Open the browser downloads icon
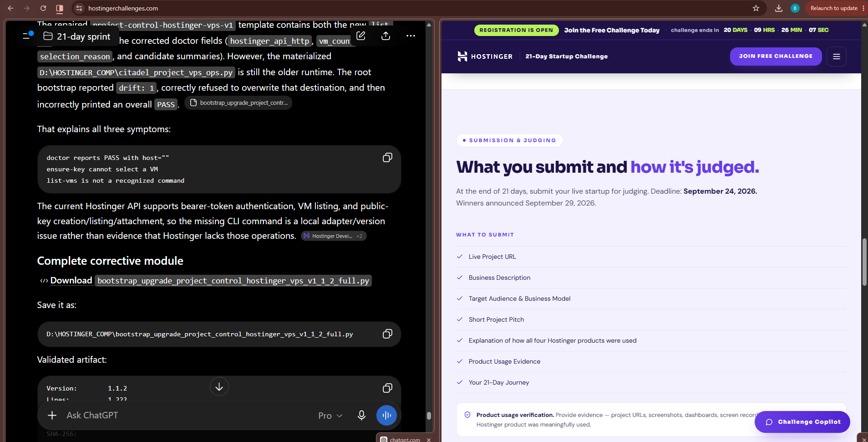Image resolution: width=868 pixels, height=442 pixels. click(x=779, y=8)
